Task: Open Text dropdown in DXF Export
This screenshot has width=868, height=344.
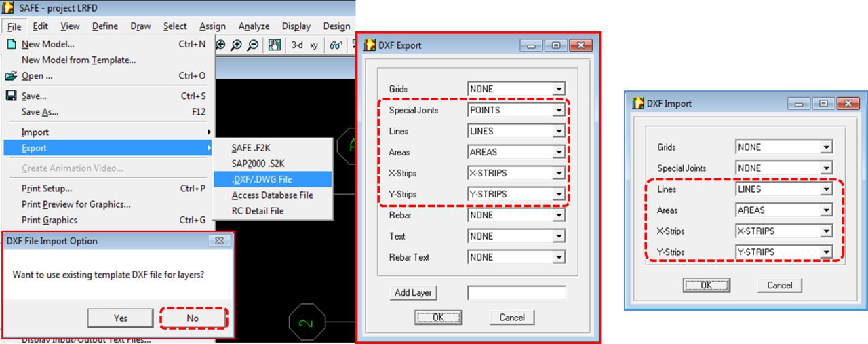Action: pos(559,236)
